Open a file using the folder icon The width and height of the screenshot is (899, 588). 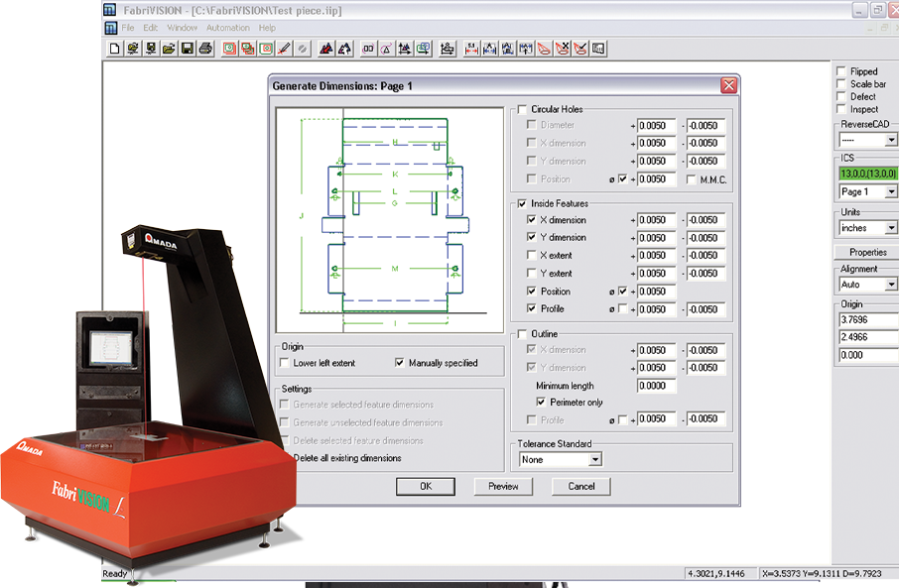coord(169,48)
